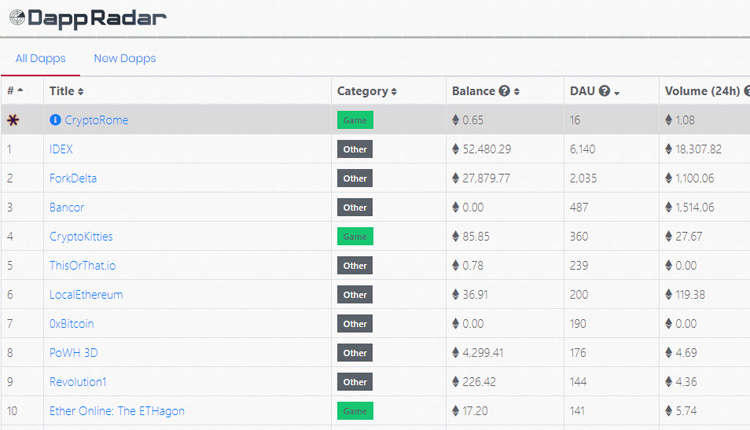Viewport: 750px width, 430px height.
Task: Click the green Game badge for CryptoKitties
Action: (355, 236)
